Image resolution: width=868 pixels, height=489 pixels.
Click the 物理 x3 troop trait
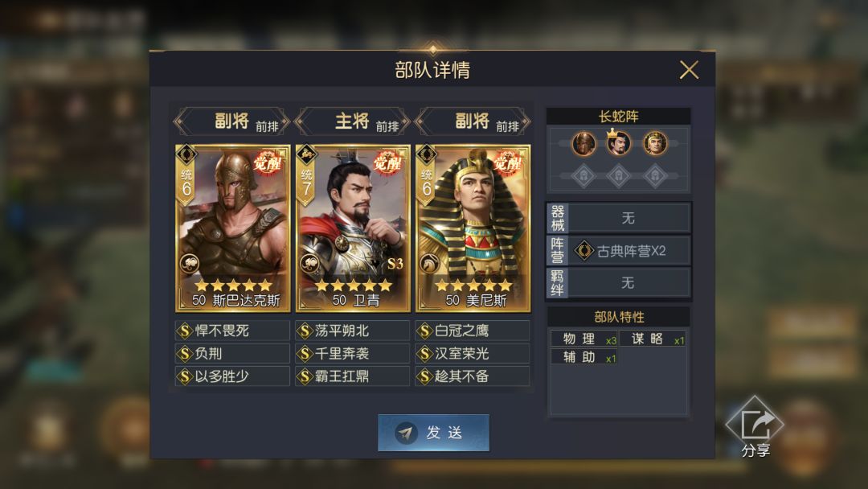pyautogui.click(x=584, y=339)
